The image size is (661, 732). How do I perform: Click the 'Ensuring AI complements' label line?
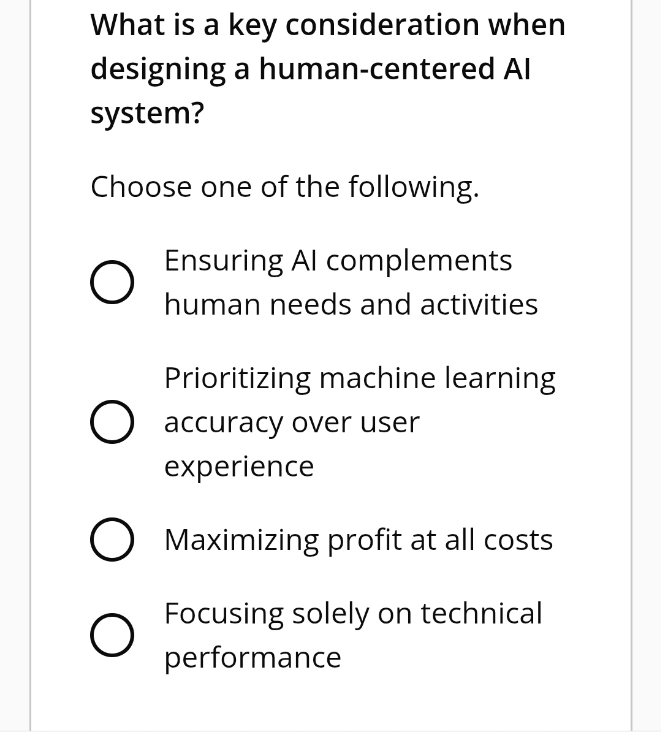pos(338,260)
